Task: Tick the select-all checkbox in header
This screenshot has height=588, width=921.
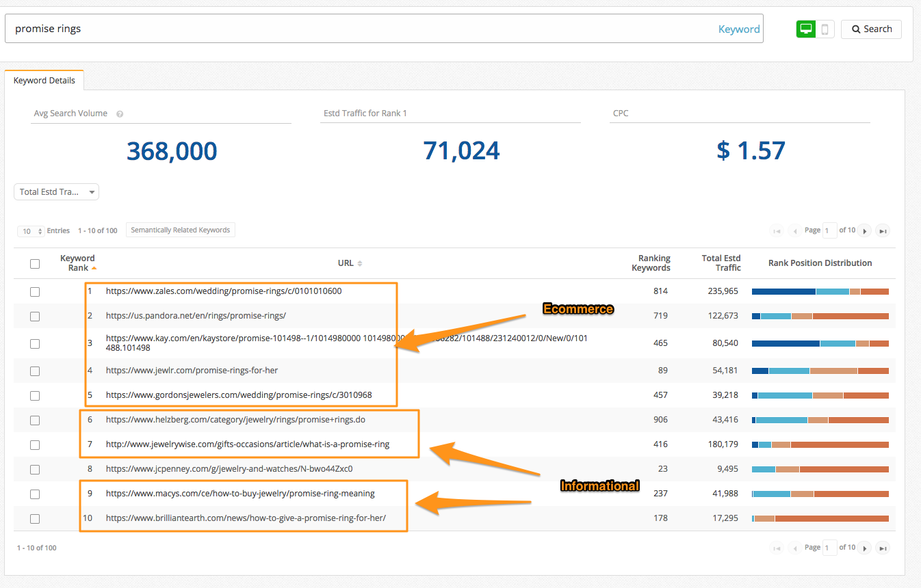Action: pos(35,263)
